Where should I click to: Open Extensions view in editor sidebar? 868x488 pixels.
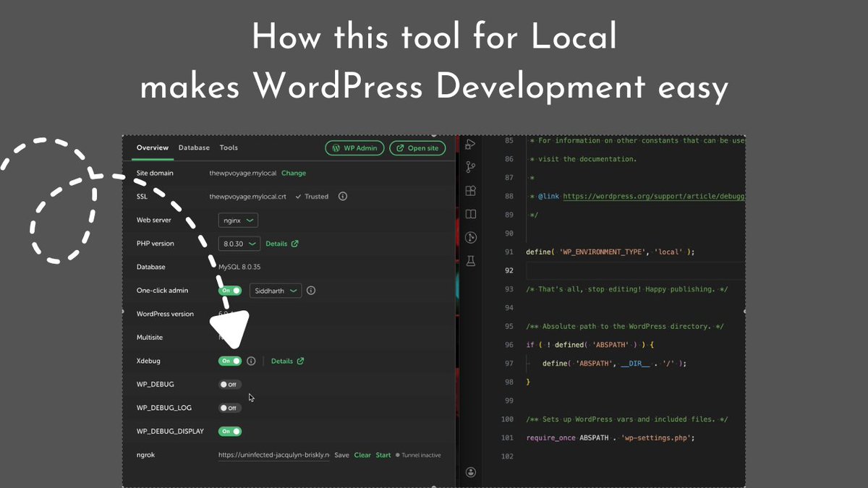(470, 191)
